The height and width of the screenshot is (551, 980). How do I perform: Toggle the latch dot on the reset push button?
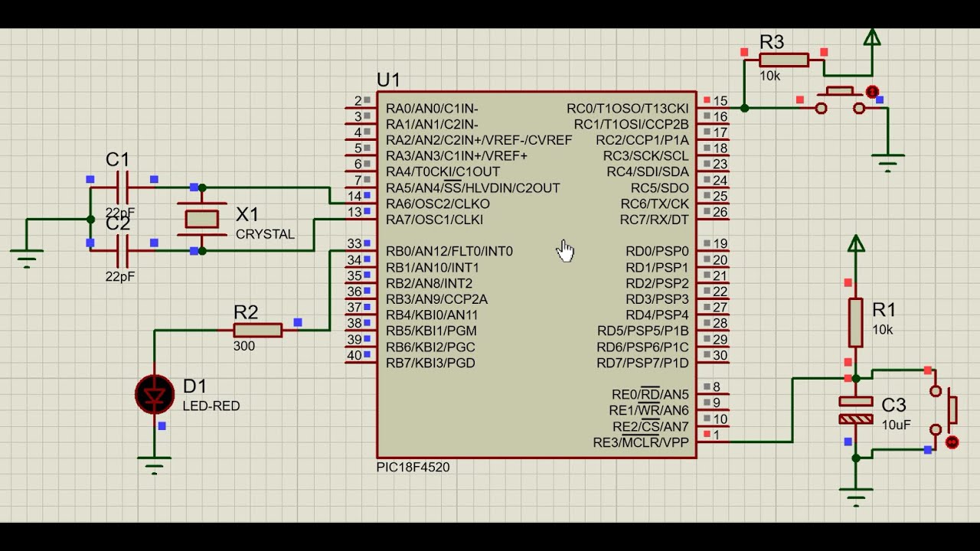tap(952, 442)
